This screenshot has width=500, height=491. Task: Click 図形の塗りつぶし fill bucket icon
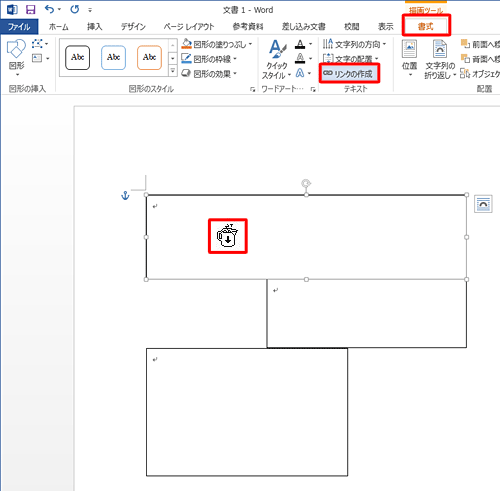pos(187,44)
